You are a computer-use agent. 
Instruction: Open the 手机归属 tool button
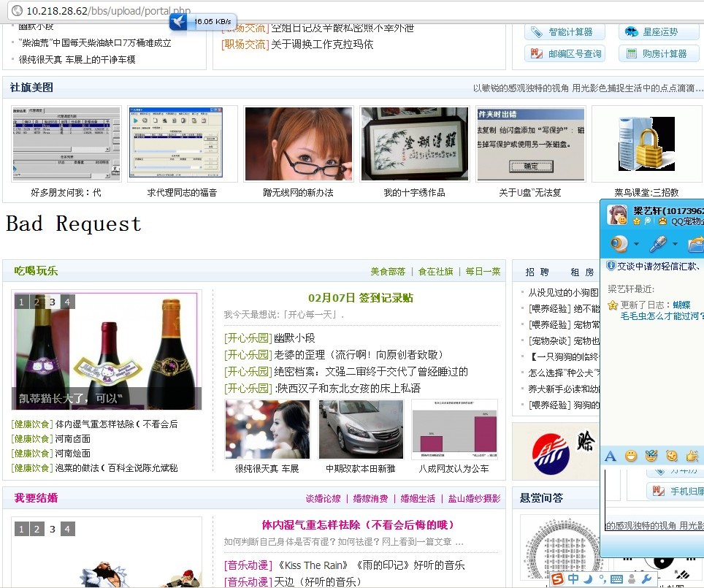click(676, 492)
